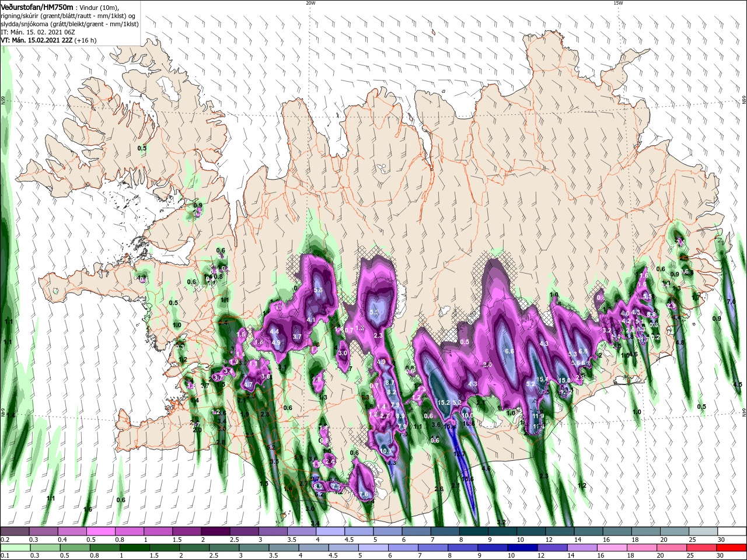Click the 15W longitude label
This screenshot has height=560, width=747.
[618, 3]
